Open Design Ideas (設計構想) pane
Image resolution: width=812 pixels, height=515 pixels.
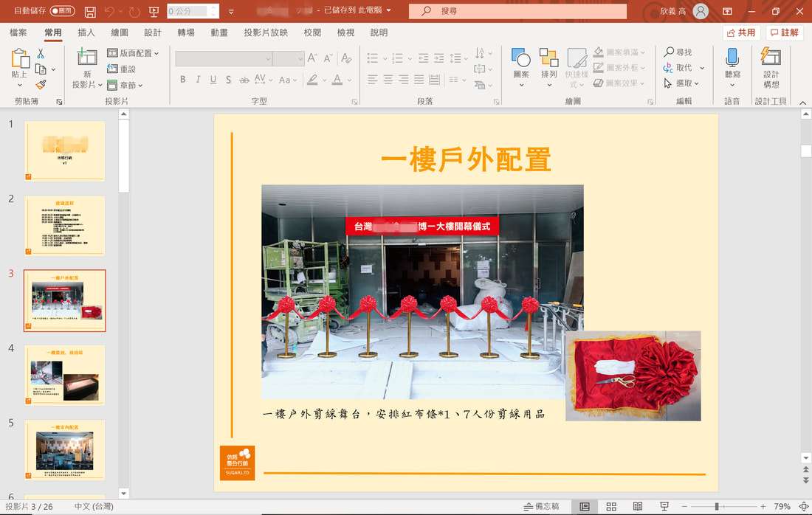(x=771, y=67)
